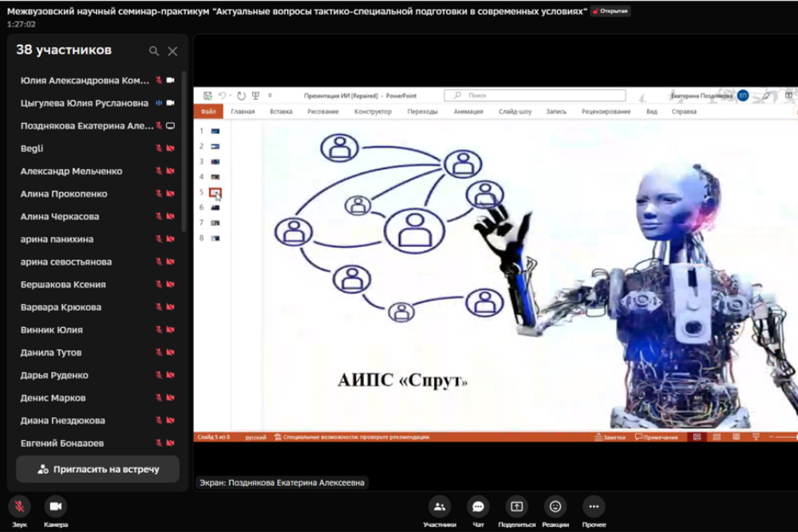Expand the Undo dropdown arrow in PowerPoint
Image resolution: width=798 pixels, height=532 pixels.
click(x=231, y=96)
